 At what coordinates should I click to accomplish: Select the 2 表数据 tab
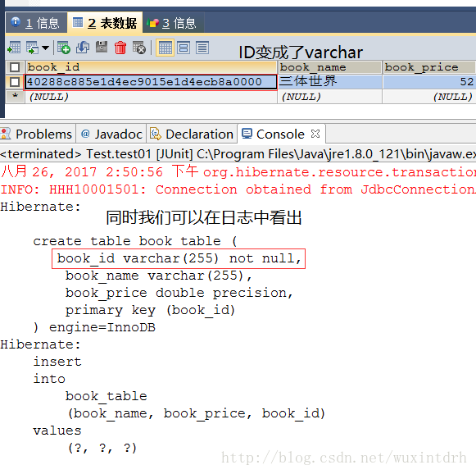pos(105,23)
